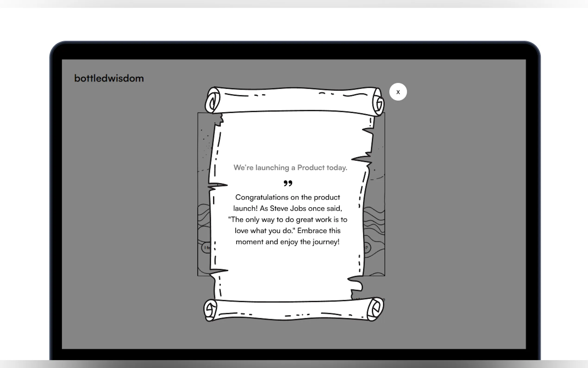Click the bottom-right curled scroll end
Viewport: 588px width, 368px height.
click(x=375, y=309)
